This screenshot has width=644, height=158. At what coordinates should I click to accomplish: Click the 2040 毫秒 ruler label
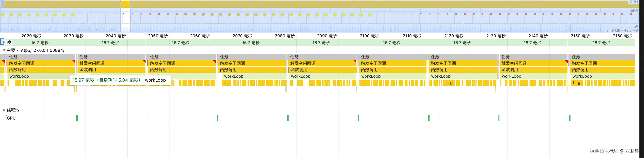pyautogui.click(x=116, y=36)
